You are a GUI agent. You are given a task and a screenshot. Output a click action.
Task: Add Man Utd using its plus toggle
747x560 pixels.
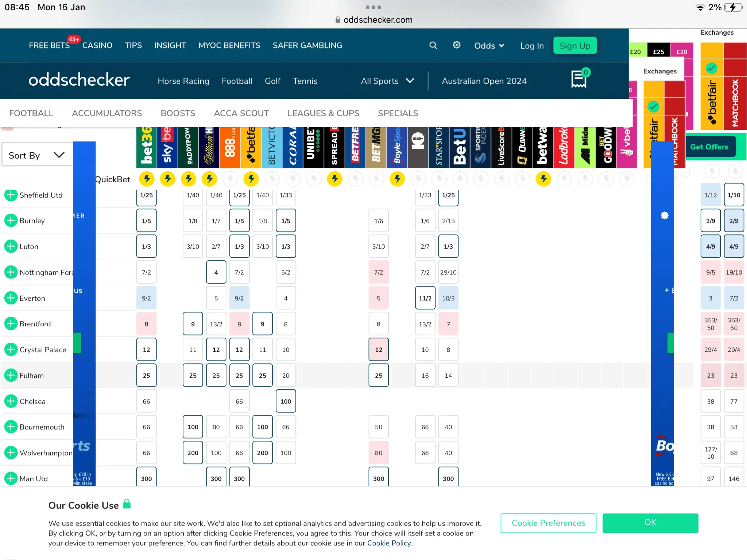11,478
